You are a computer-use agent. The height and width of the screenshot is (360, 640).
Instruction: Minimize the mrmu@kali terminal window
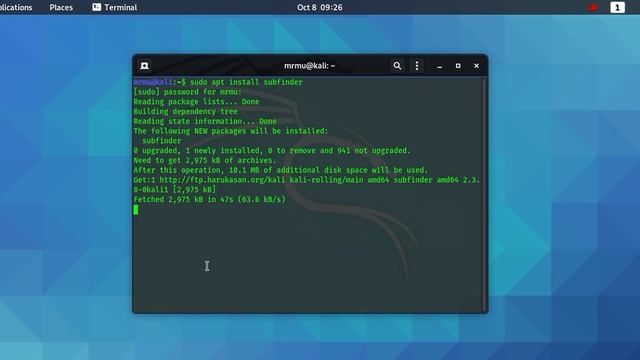click(x=440, y=66)
